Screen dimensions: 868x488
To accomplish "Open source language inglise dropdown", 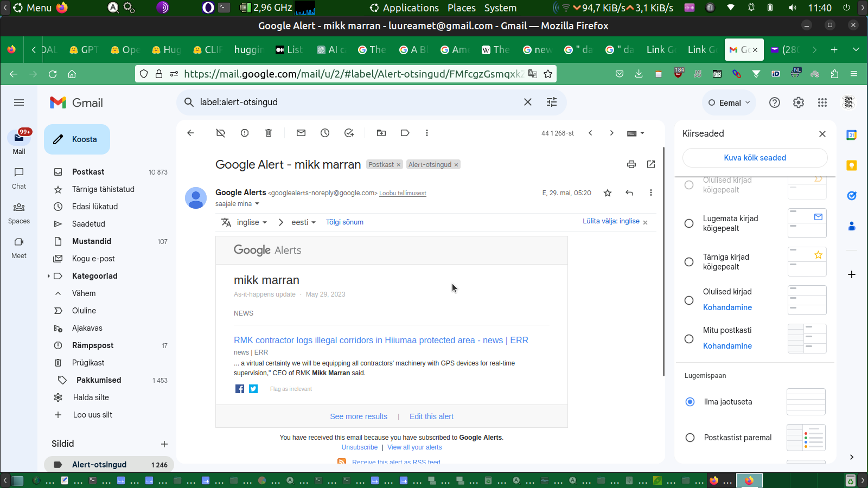I will 252,222.
